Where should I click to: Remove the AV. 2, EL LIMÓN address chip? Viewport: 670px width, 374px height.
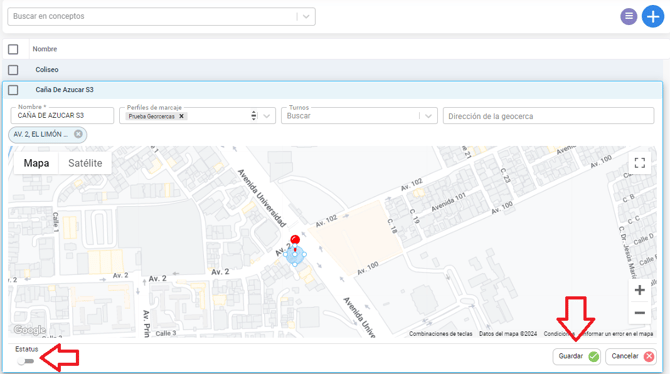click(x=78, y=134)
